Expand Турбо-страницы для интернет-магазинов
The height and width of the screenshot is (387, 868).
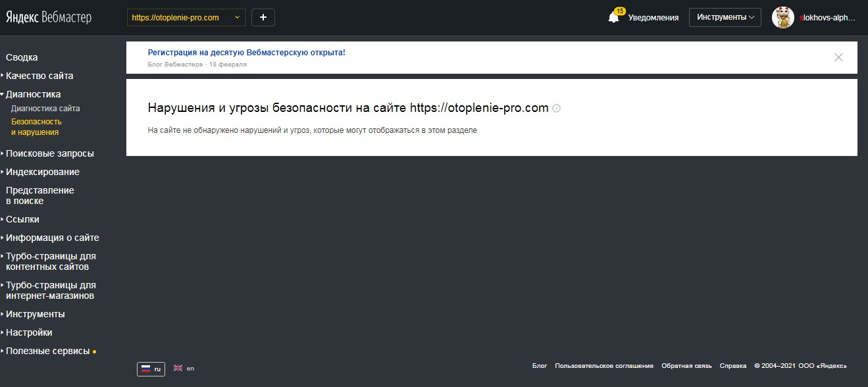(51, 290)
